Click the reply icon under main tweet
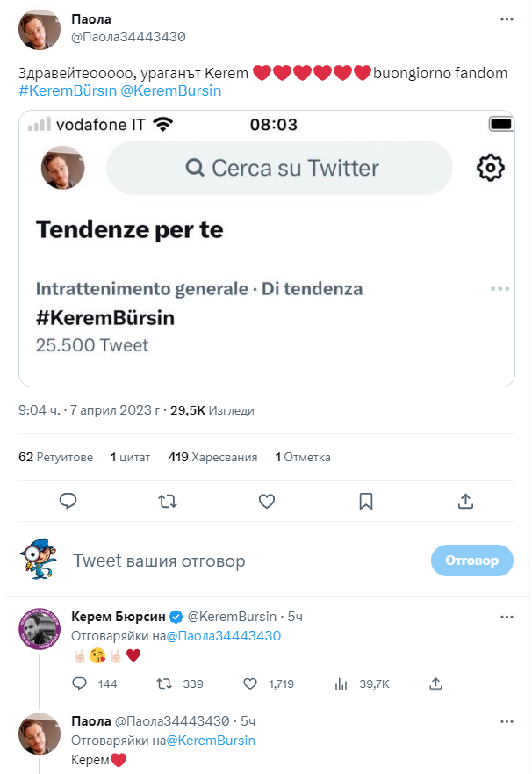Image resolution: width=532 pixels, height=774 pixels. coord(69,501)
